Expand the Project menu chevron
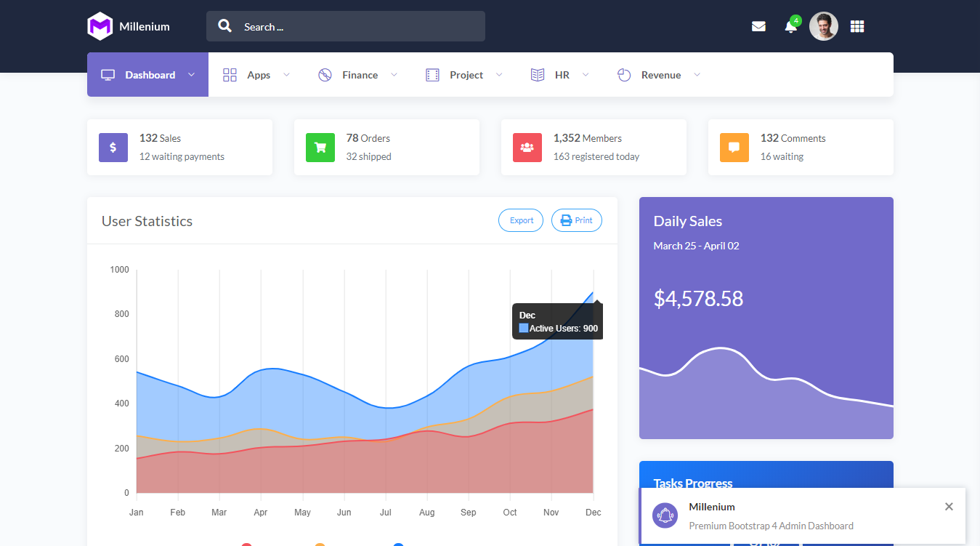 499,74
